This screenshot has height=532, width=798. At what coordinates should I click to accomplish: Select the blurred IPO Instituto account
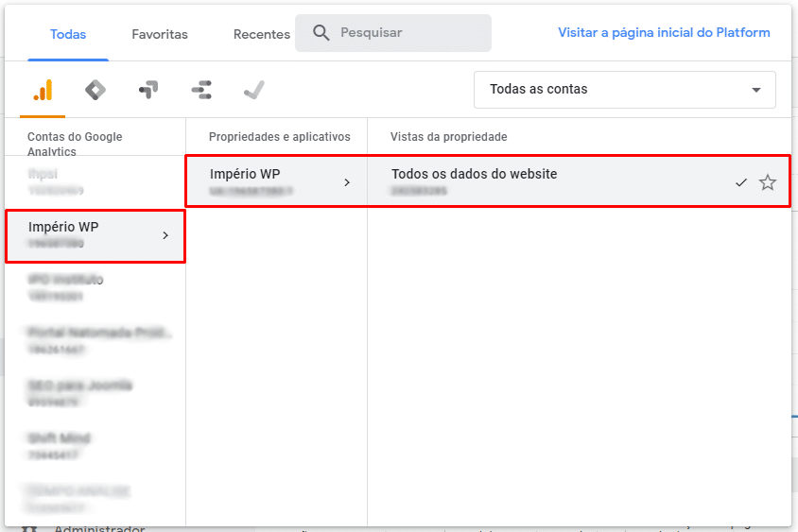point(95,287)
